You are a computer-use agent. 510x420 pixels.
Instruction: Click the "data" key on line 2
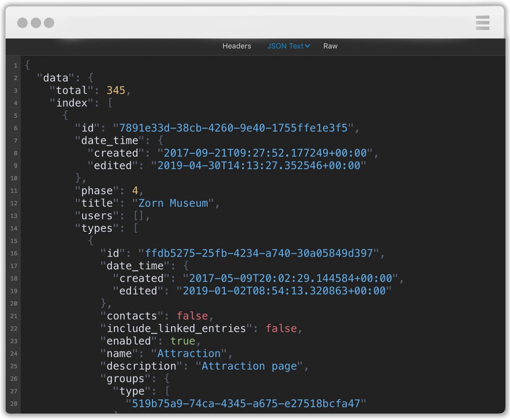pos(55,78)
